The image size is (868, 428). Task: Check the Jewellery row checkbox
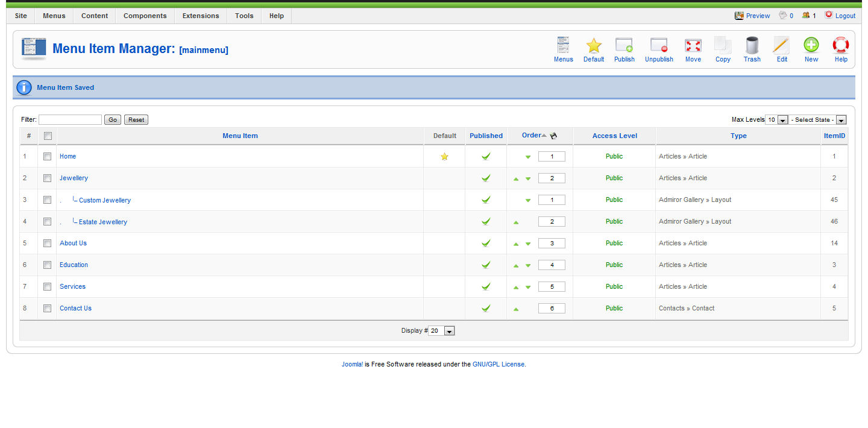tap(48, 178)
